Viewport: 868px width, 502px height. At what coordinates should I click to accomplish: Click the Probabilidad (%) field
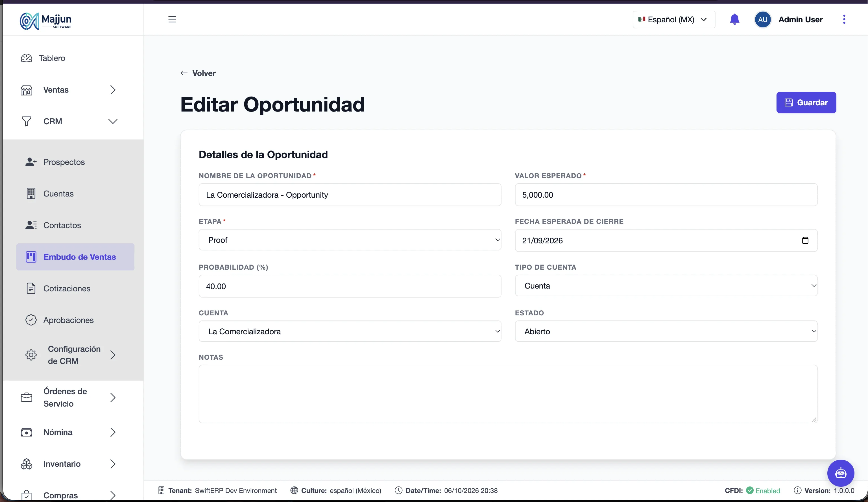tap(350, 287)
